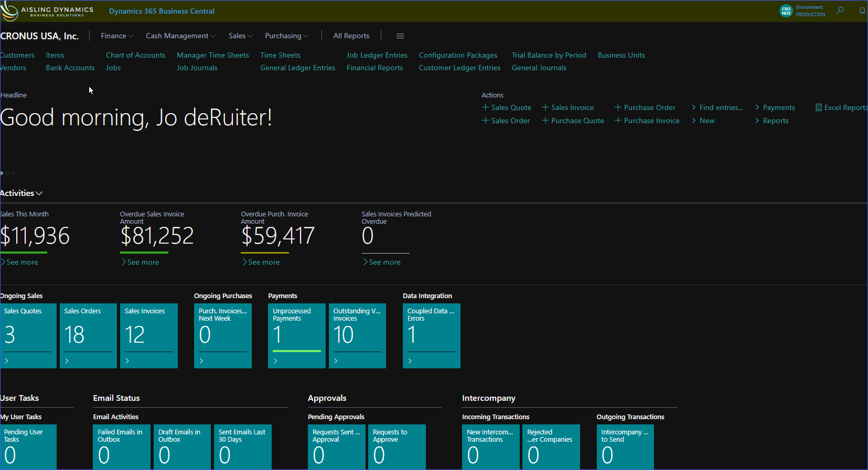Open Configuration Packages link
Viewport: 868px width, 470px height.
tap(458, 55)
